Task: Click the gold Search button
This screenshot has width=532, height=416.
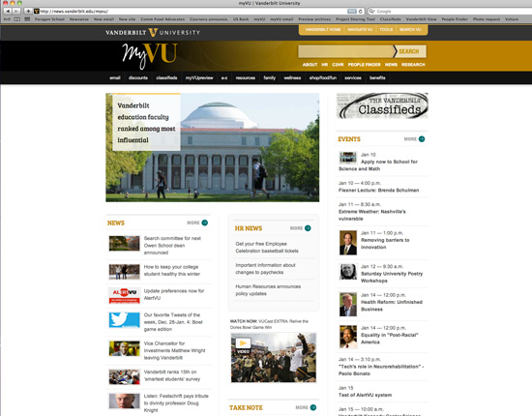Action: tap(409, 51)
